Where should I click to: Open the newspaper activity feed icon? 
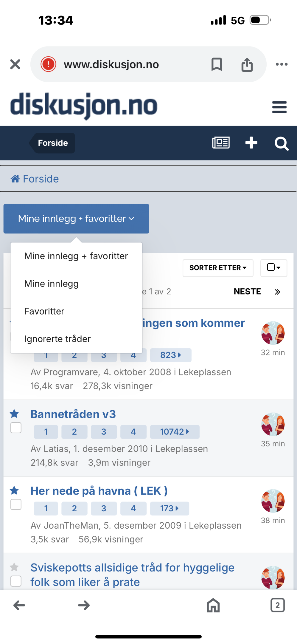221,143
